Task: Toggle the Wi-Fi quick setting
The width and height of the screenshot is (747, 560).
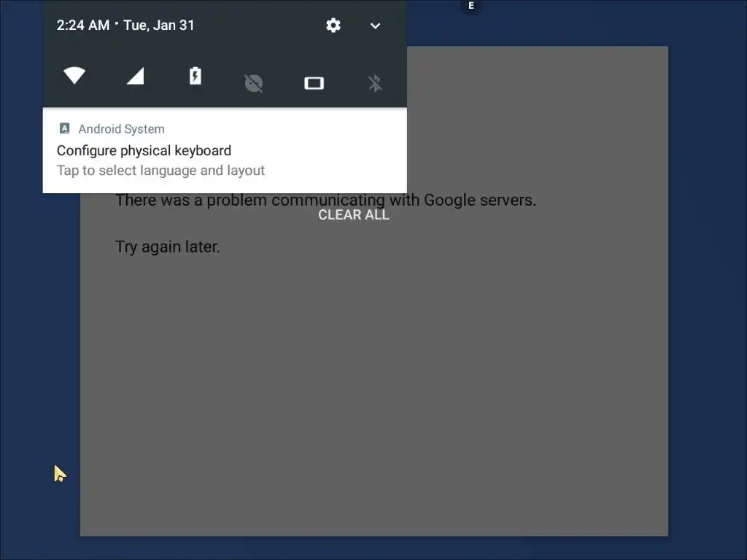Action: click(x=74, y=76)
